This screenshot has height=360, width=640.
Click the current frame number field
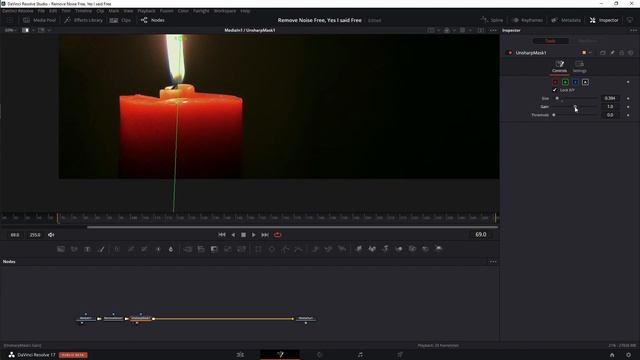point(480,235)
